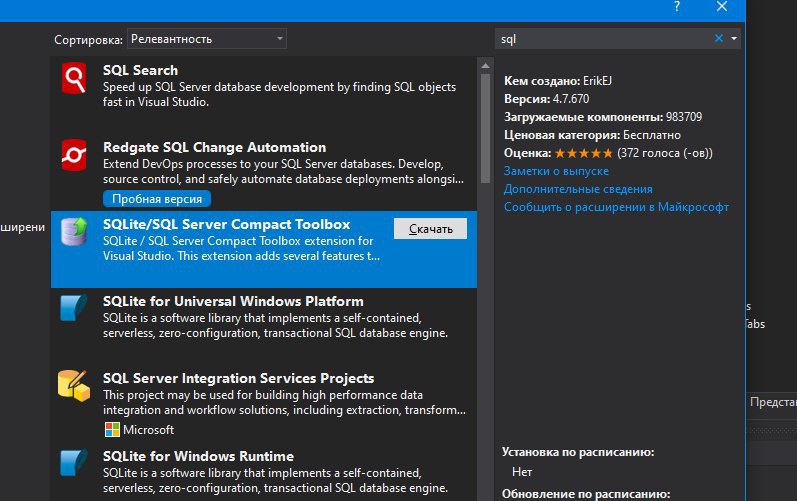Open the Релевантность sort dropdown

point(207,39)
